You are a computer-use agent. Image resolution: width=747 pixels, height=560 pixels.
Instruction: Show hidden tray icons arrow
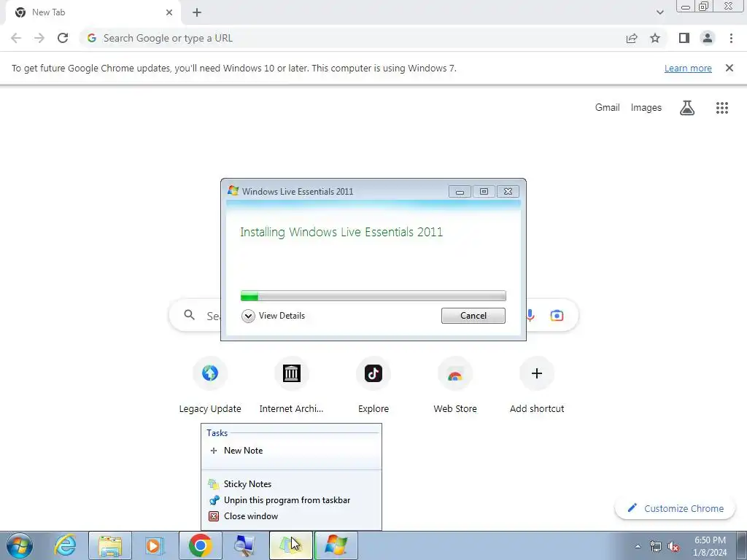click(x=638, y=547)
